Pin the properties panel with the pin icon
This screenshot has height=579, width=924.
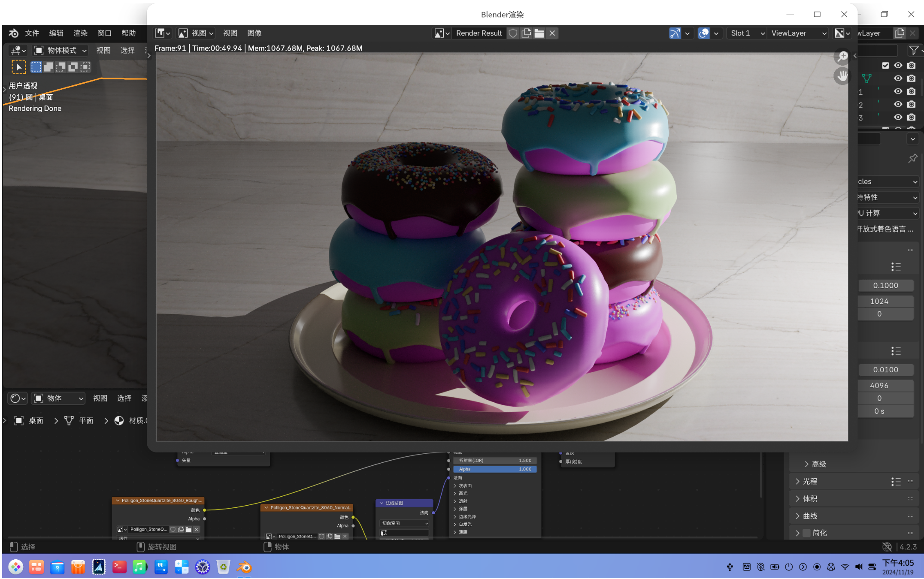pos(913,159)
